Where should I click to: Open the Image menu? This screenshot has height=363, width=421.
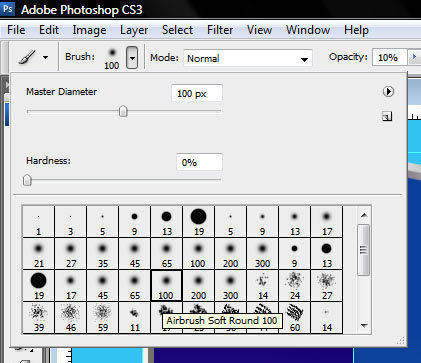[89, 30]
